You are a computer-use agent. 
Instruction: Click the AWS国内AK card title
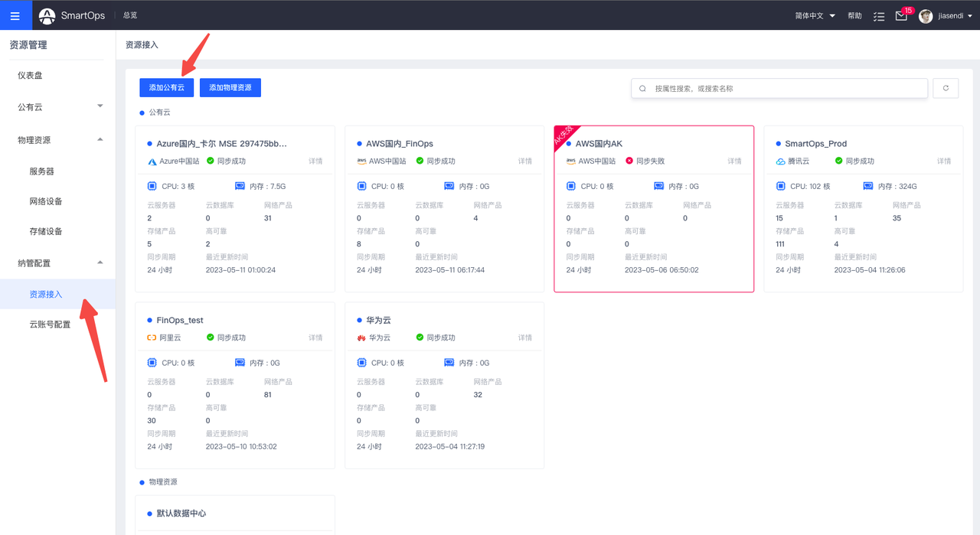coord(599,144)
